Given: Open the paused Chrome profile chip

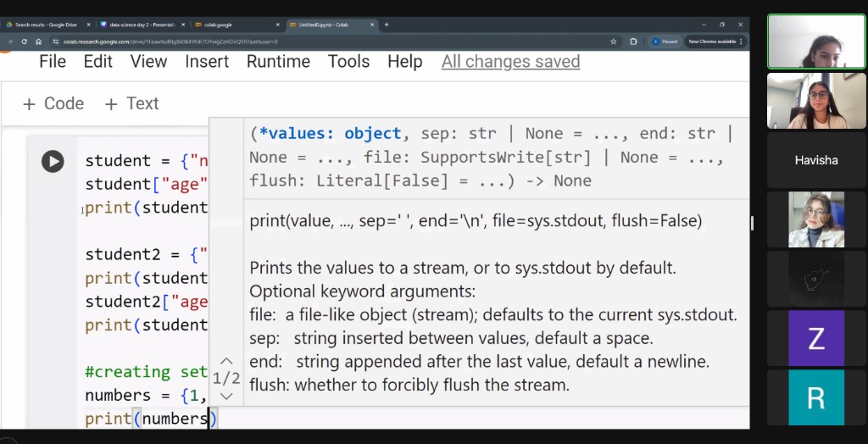Looking at the screenshot, I should click(x=665, y=42).
